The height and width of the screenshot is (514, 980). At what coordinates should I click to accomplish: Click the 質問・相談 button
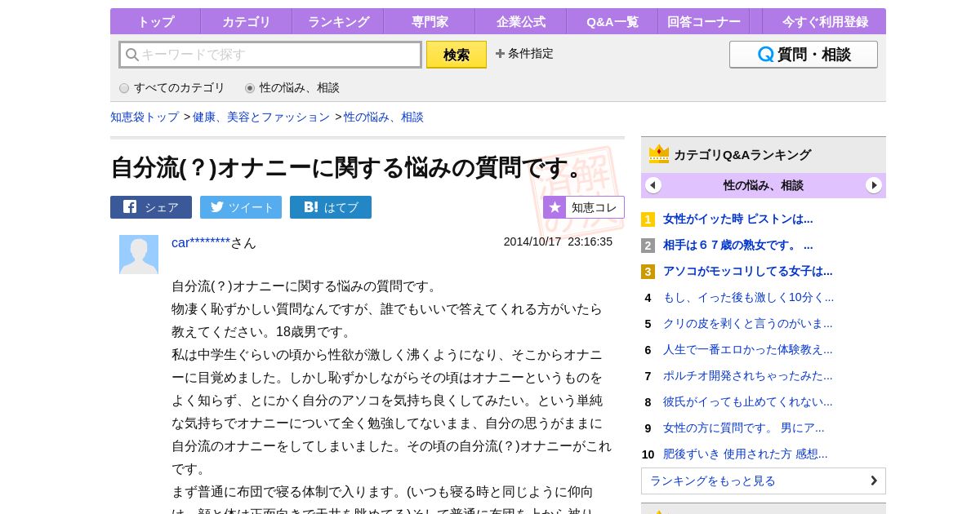tap(803, 55)
